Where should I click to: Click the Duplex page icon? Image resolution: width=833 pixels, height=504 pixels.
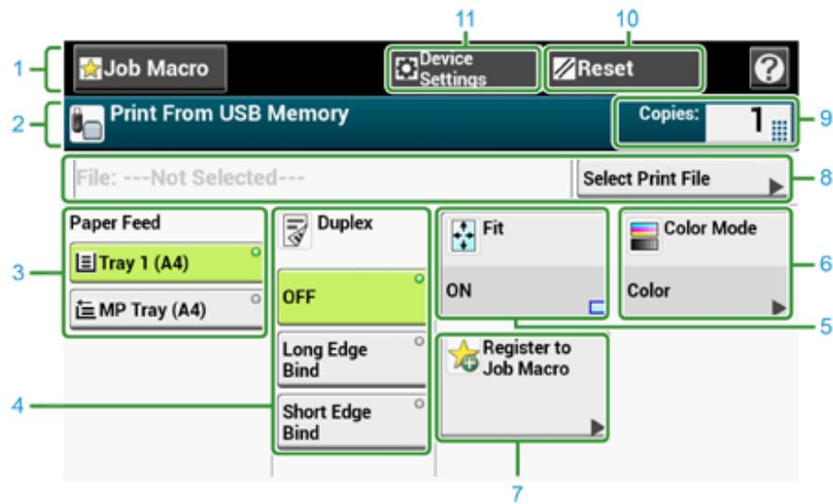click(x=295, y=231)
